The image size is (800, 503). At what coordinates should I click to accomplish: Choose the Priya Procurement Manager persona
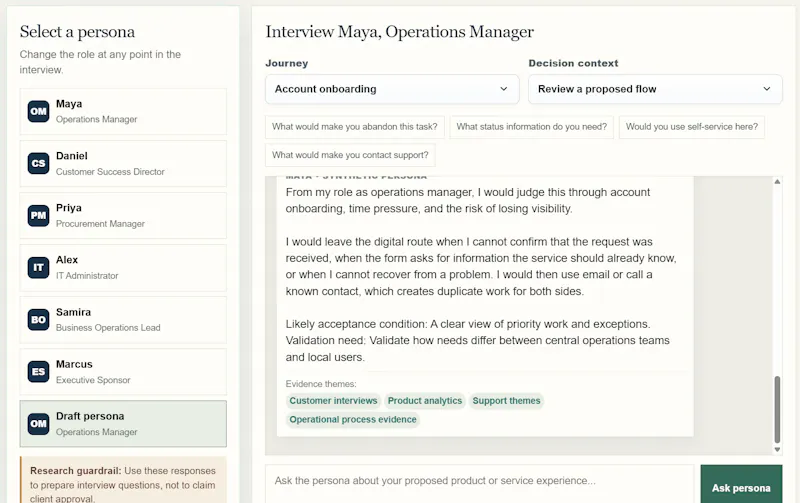[123, 215]
